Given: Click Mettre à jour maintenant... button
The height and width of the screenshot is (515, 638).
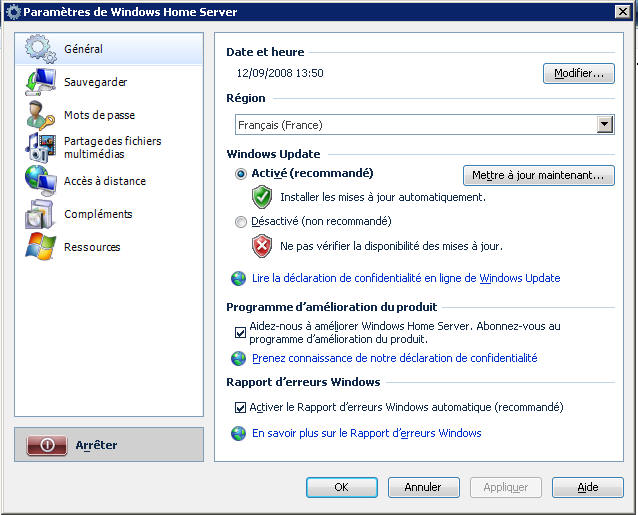Looking at the screenshot, I should (x=539, y=175).
